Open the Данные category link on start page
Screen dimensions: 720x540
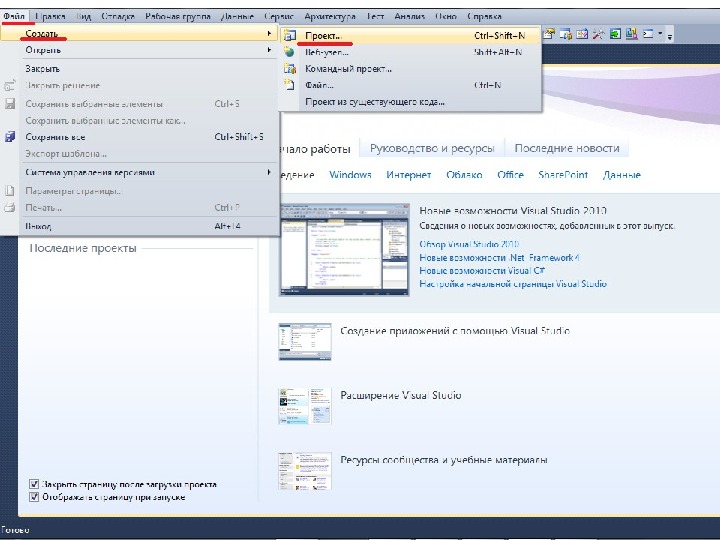click(x=622, y=175)
